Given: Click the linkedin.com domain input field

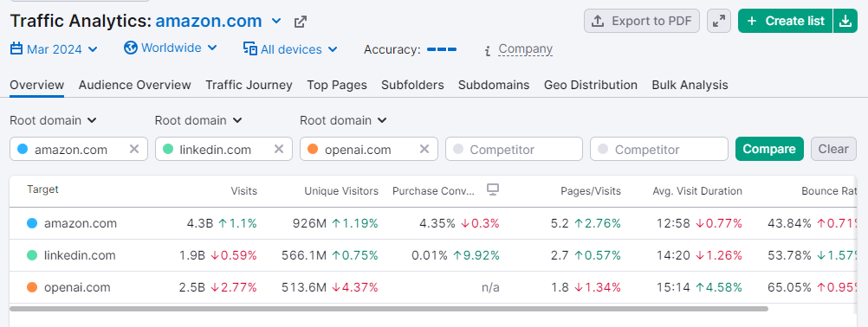Looking at the screenshot, I should (223, 149).
